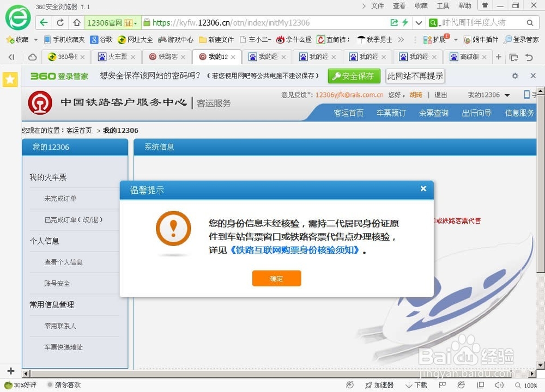Open the 下载 download manager
The width and height of the screenshot is (545, 392).
416,385
